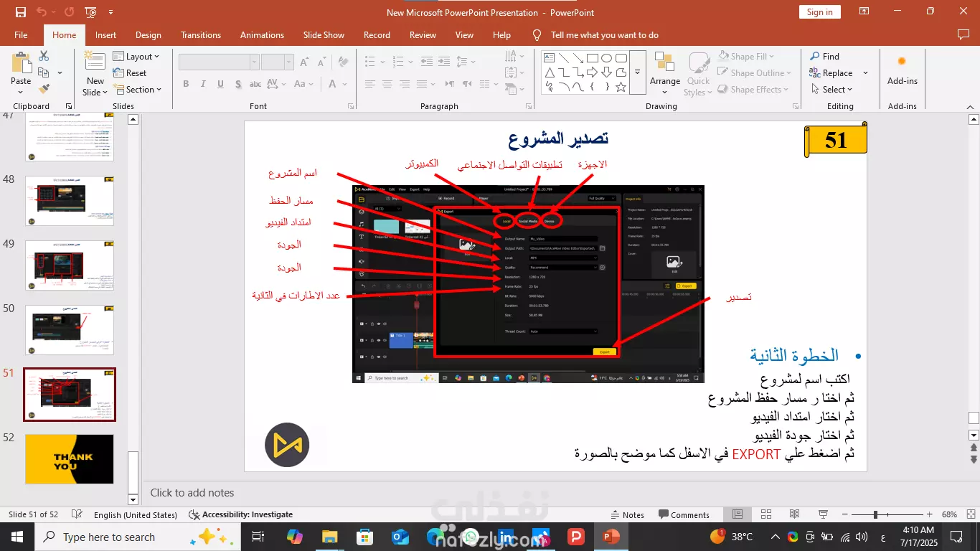
Task: Undo the last action
Action: pos(42,12)
